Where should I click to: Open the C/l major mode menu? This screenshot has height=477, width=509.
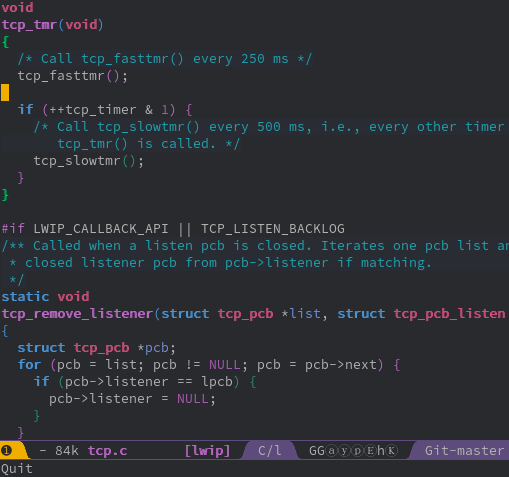270,451
